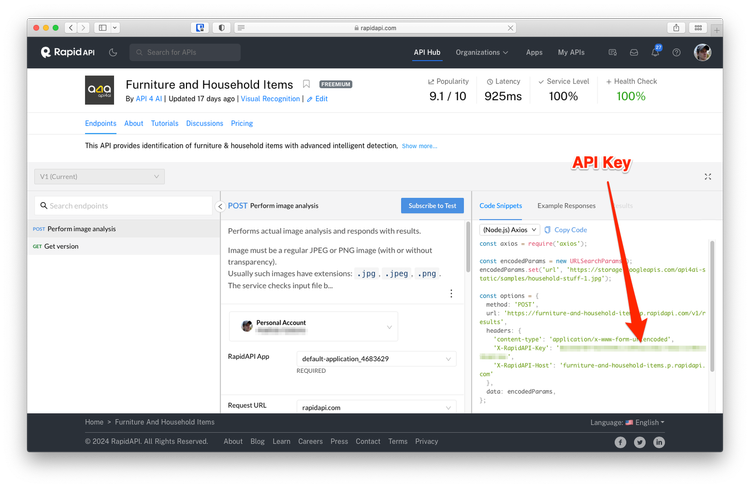The height and width of the screenshot is (488, 750).
Task: Click the code snippet scrollbar
Action: pos(712,306)
